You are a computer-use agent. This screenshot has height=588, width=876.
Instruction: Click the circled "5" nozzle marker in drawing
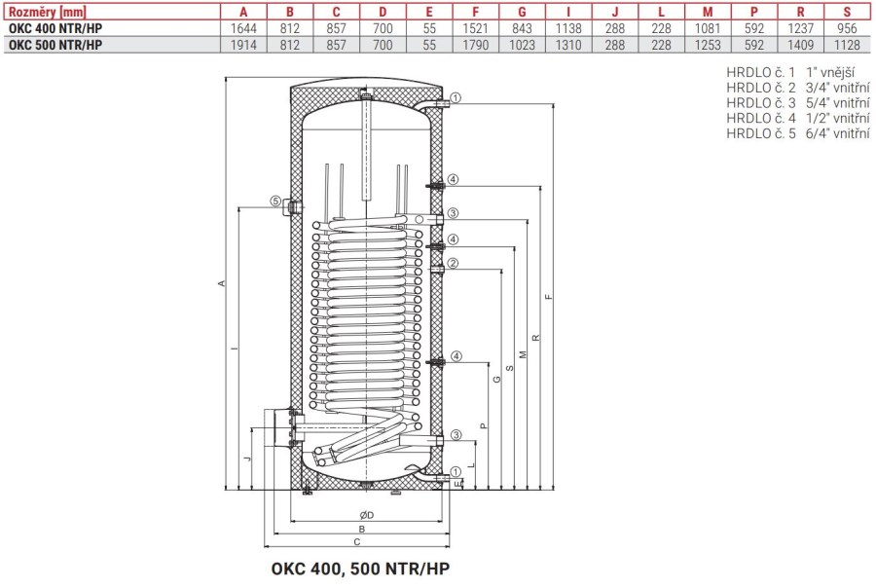(275, 201)
